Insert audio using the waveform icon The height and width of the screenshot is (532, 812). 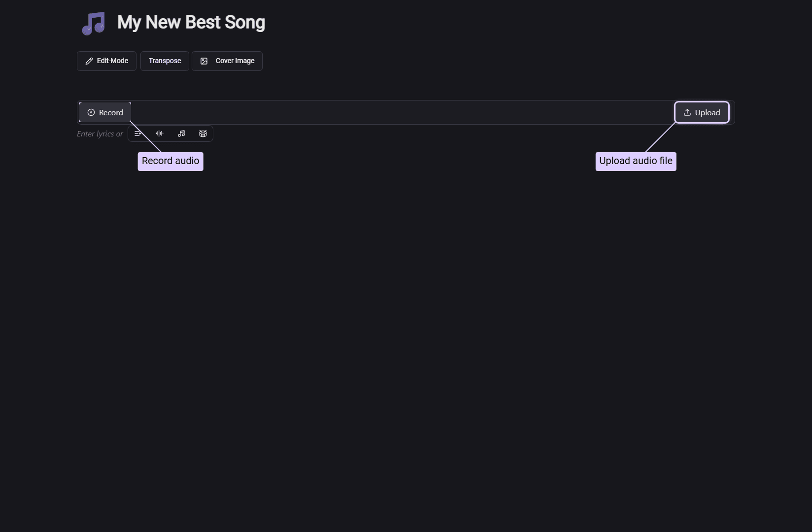coord(160,133)
